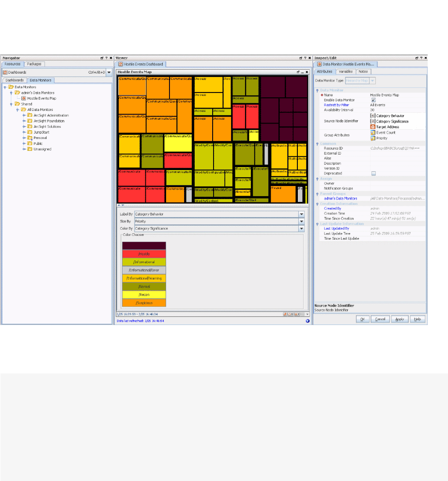Click the Viewer panel help question mark
Image resolution: width=448 pixels, height=481 pixels.
pos(305,58)
